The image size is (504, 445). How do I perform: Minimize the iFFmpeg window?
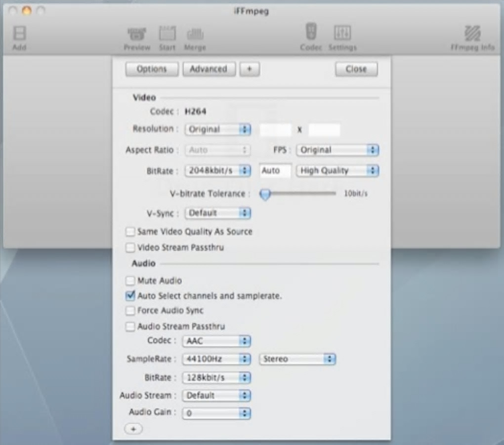point(27,11)
